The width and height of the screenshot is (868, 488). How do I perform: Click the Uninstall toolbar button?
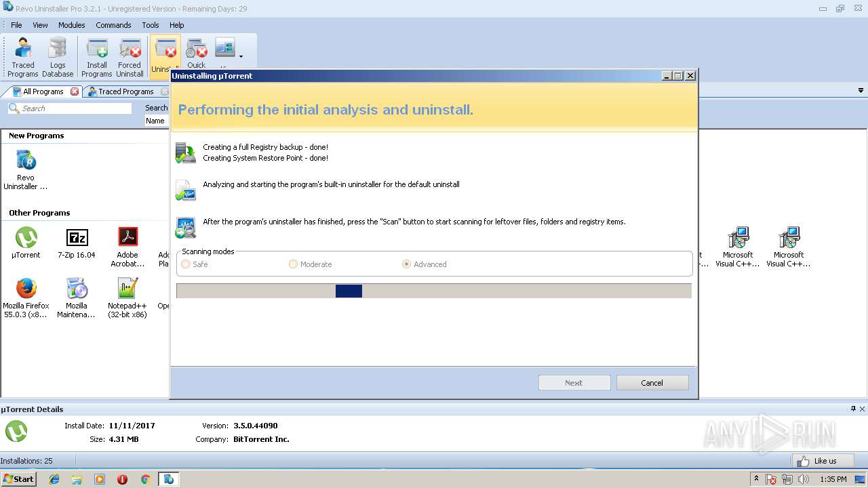click(165, 58)
